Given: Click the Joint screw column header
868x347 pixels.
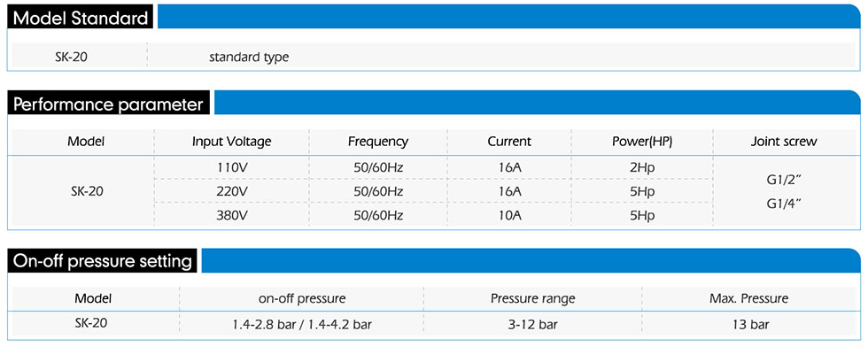Looking at the screenshot, I should pos(784,141).
